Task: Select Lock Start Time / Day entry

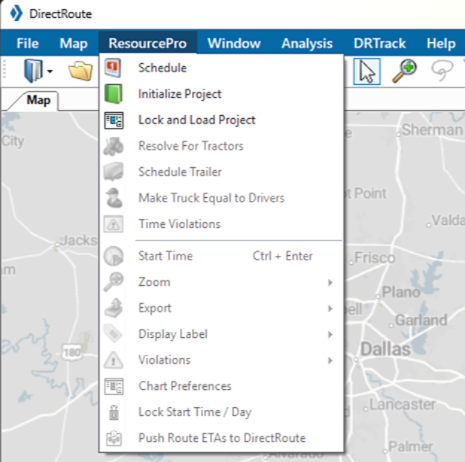Action: click(x=222, y=412)
